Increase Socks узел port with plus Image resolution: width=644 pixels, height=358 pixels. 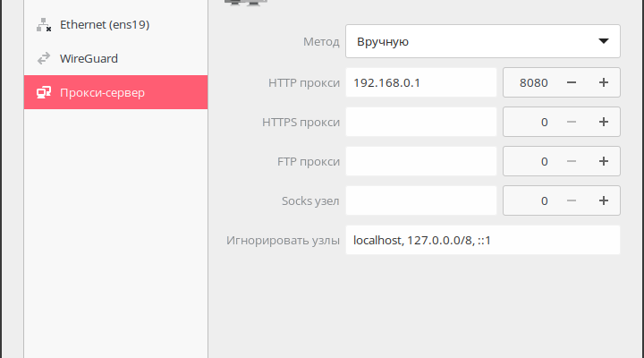pyautogui.click(x=603, y=200)
